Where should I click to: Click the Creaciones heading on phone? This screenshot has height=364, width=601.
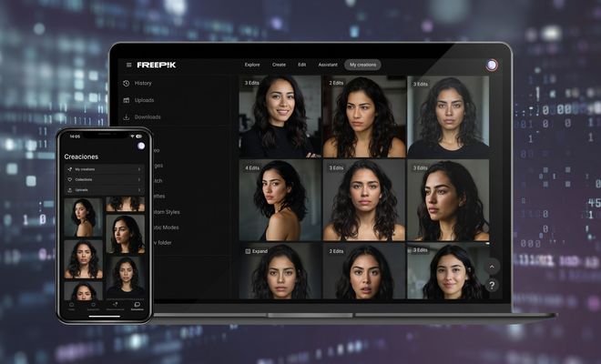tap(81, 157)
